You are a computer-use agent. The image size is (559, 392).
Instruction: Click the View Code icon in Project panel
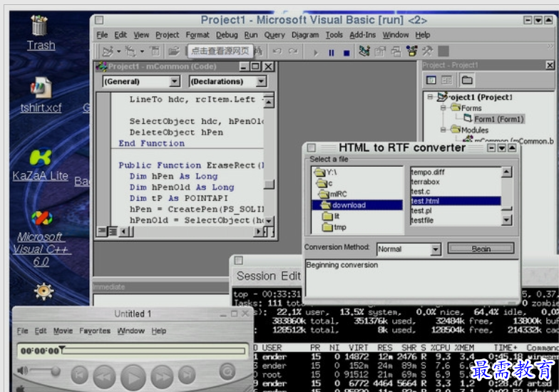(x=431, y=80)
